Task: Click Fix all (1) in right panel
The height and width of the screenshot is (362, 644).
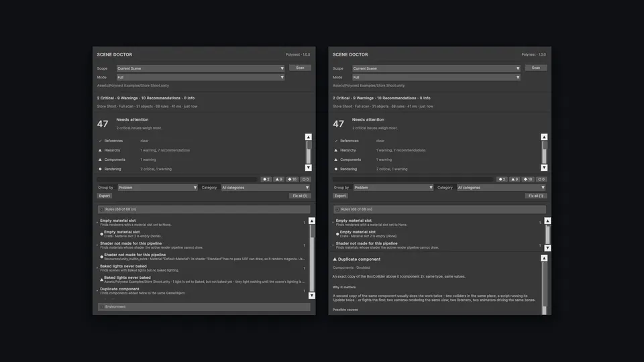Action: (535, 196)
